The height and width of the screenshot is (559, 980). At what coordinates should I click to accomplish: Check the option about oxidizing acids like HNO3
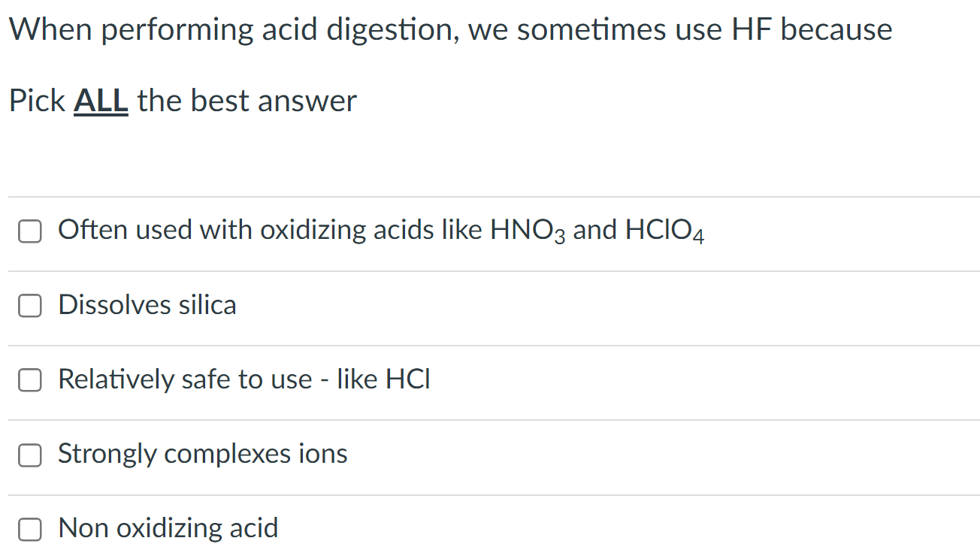(29, 231)
